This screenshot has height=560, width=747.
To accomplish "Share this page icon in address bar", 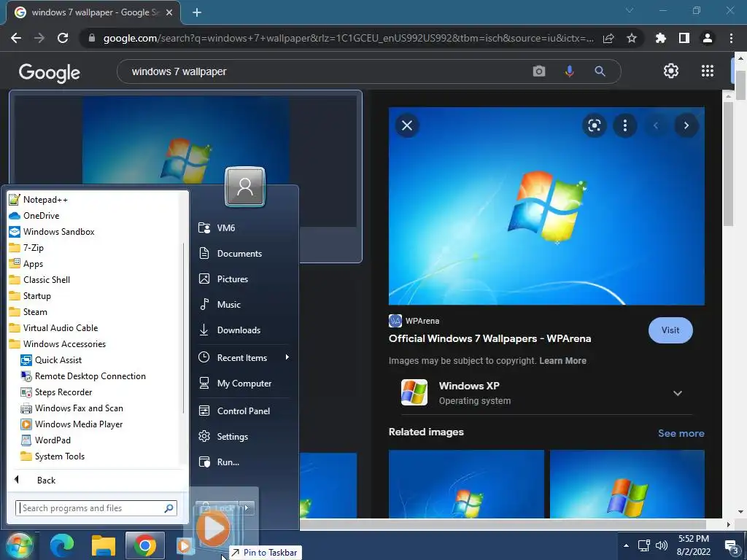I will pos(608,38).
